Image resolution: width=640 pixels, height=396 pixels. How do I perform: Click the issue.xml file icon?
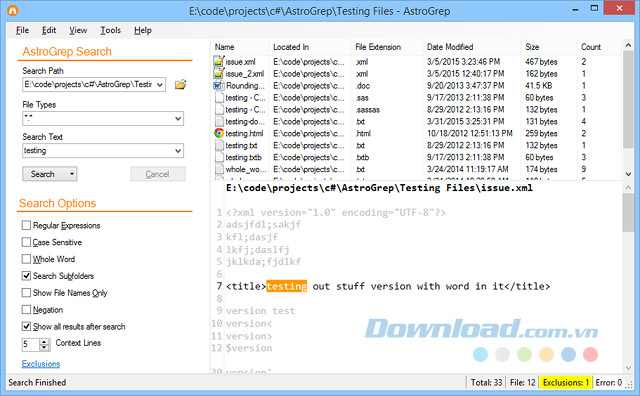219,62
